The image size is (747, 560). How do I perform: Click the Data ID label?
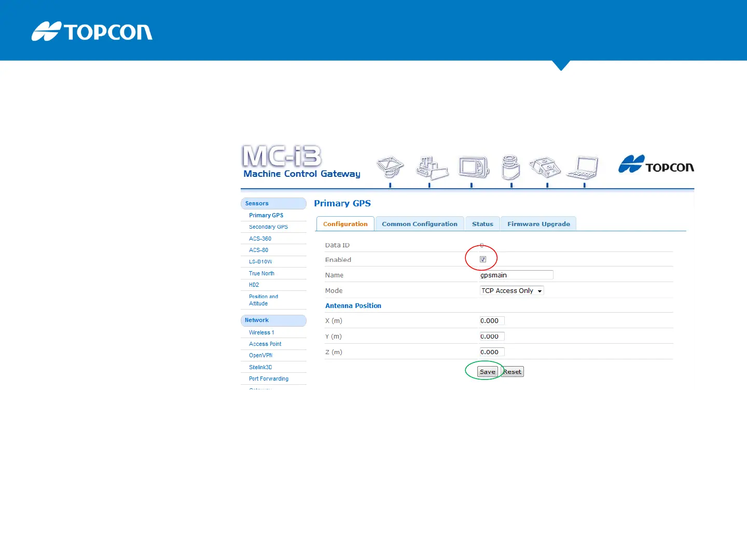(337, 245)
